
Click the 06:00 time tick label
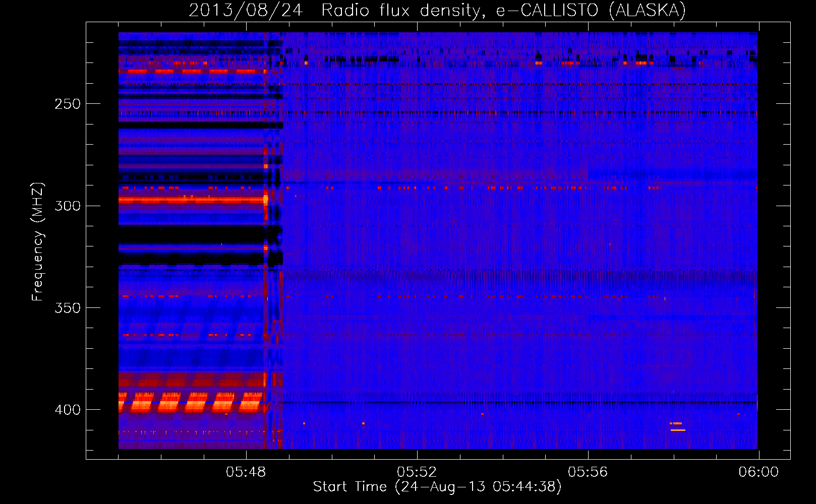coord(759,472)
